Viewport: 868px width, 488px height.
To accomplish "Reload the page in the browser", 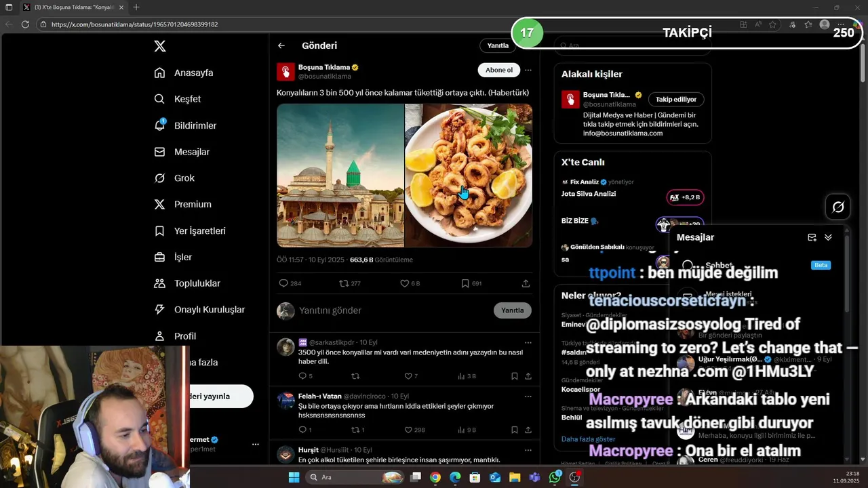I will [25, 24].
